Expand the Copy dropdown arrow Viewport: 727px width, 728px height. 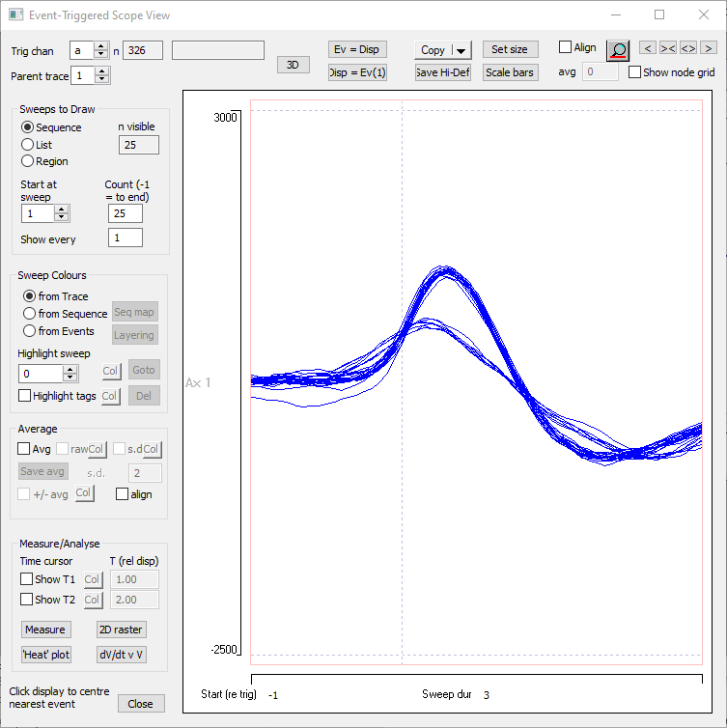pos(461,50)
